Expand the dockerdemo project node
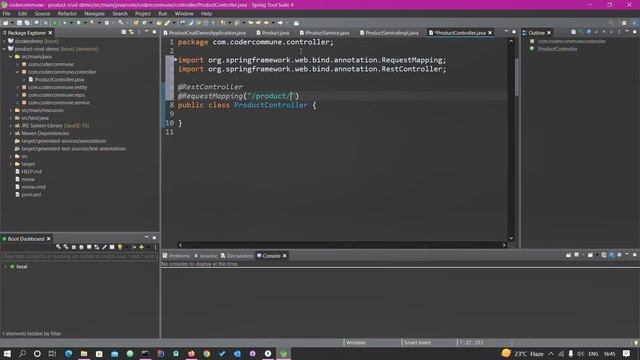The height and width of the screenshot is (360, 640). coord(4,41)
